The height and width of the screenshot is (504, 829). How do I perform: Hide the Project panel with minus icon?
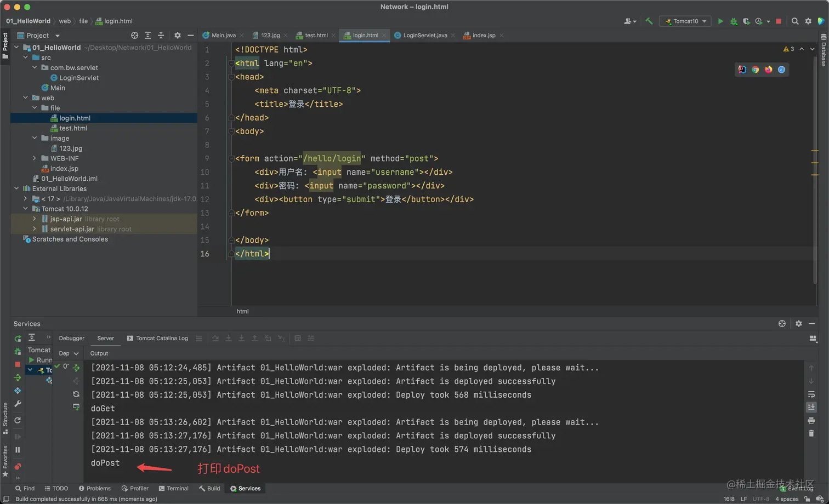pos(190,35)
